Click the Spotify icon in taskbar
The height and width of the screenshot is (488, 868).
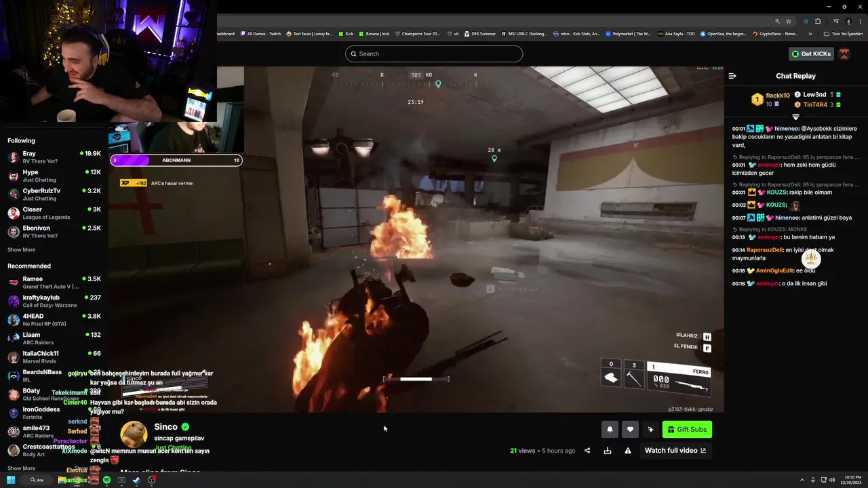point(106,480)
